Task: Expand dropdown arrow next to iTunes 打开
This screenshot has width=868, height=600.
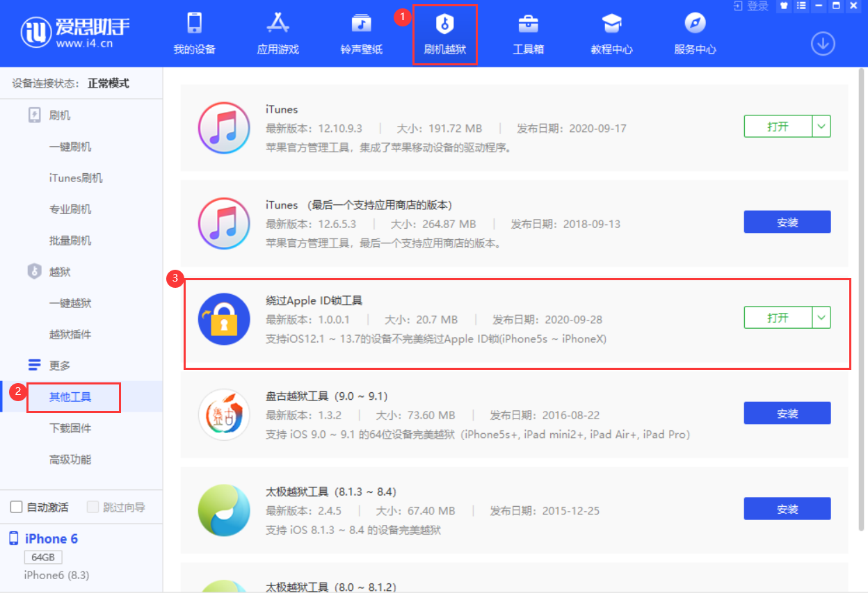Action: pyautogui.click(x=821, y=127)
